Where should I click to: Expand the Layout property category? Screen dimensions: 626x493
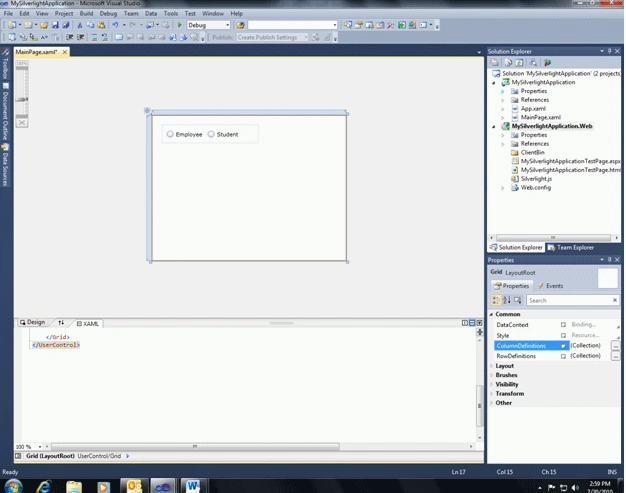(491, 366)
